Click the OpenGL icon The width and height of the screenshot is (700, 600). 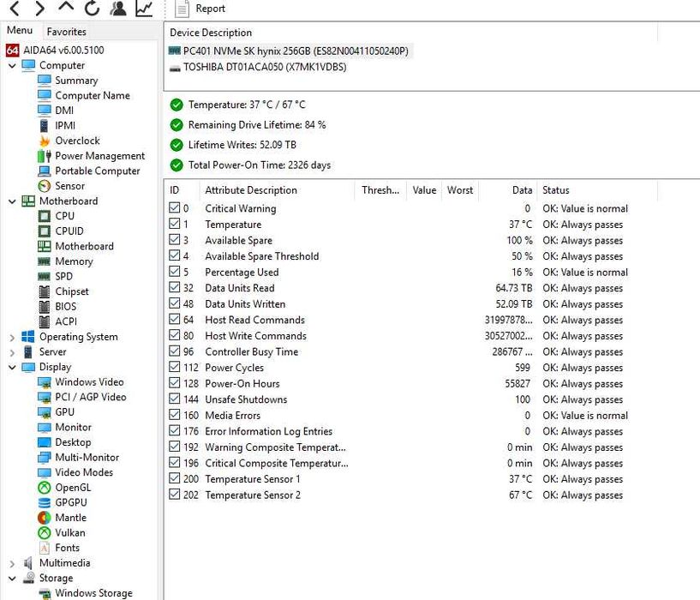[45, 488]
